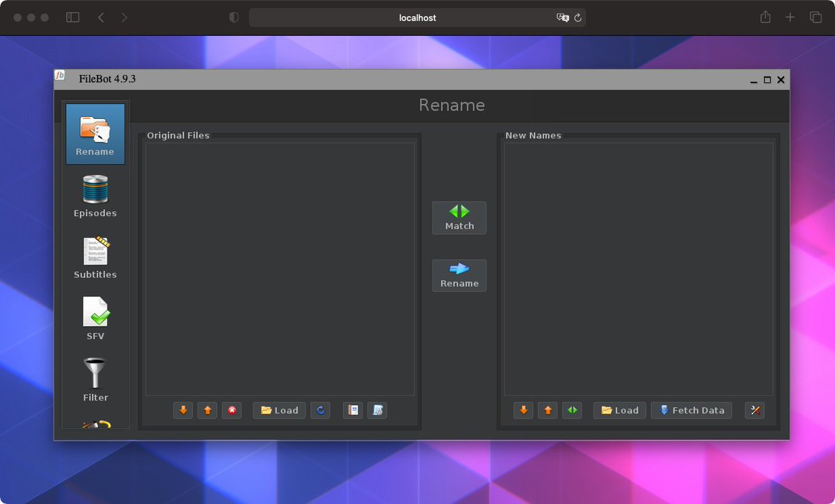Click red remove icon under Original Files
The width and height of the screenshot is (835, 504).
point(232,410)
